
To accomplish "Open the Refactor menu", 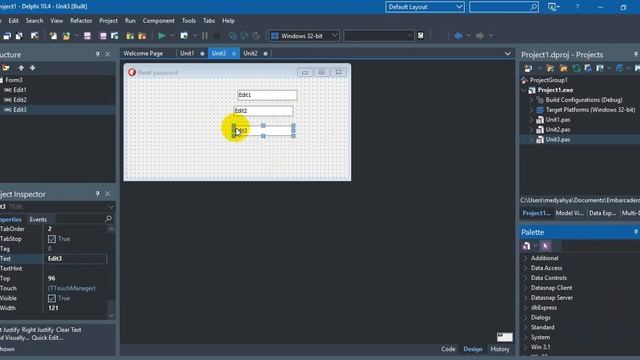I will point(81,21).
